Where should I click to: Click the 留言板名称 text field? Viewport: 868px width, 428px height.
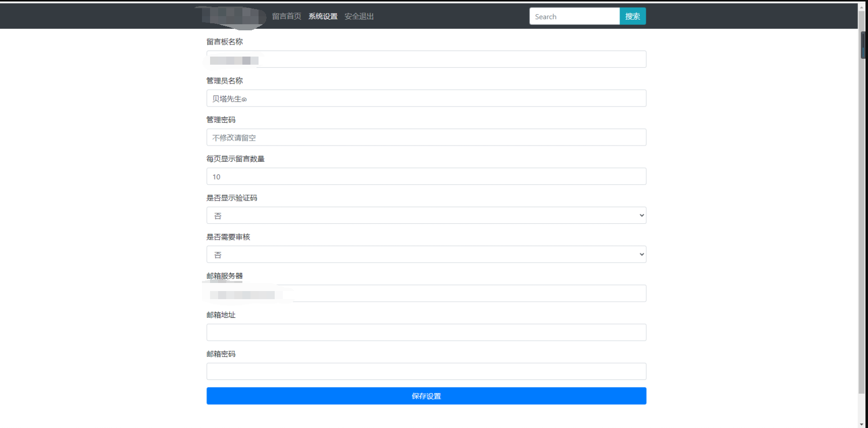point(426,59)
